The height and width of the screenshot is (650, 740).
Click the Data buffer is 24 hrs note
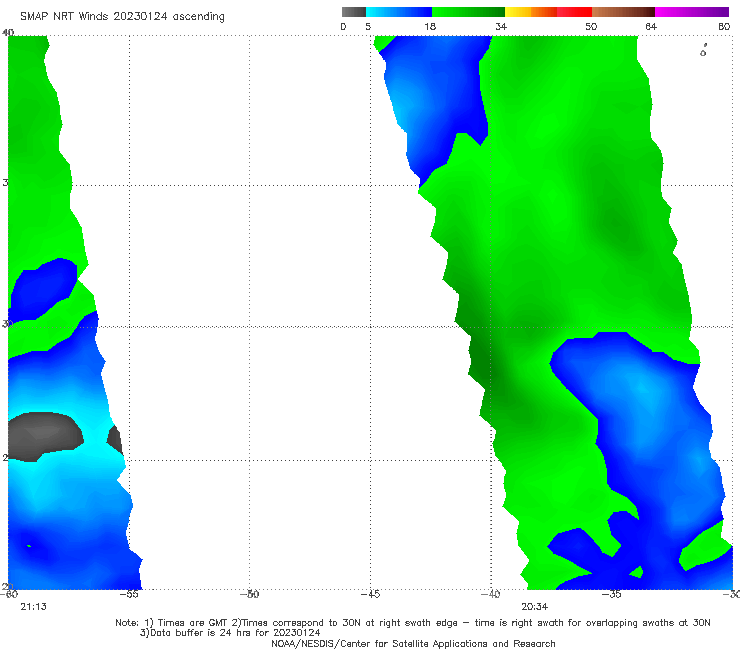point(230,633)
